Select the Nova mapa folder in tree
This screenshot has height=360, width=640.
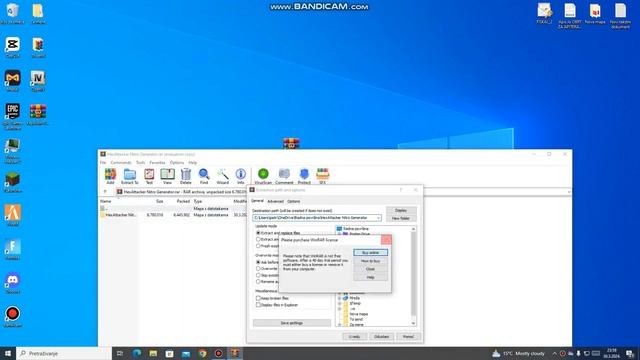coord(358,314)
